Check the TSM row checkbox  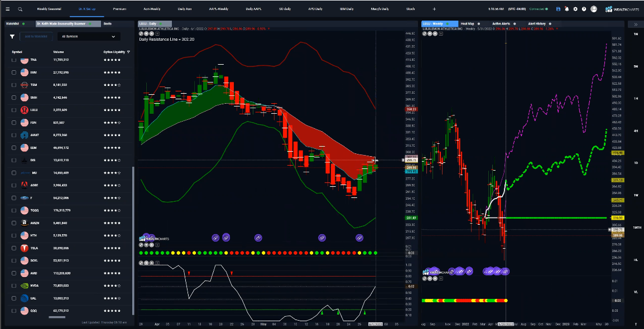click(13, 85)
